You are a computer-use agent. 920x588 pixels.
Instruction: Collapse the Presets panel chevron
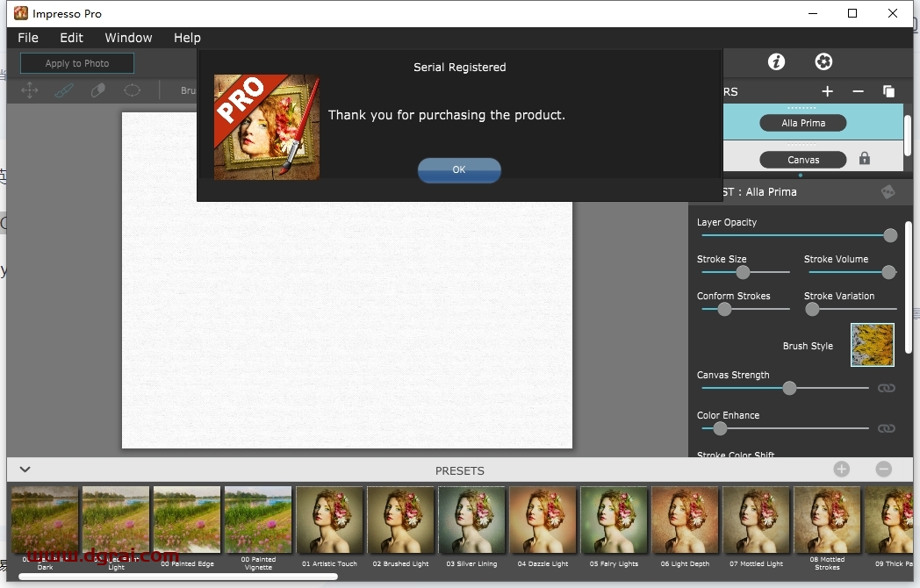pyautogui.click(x=25, y=470)
